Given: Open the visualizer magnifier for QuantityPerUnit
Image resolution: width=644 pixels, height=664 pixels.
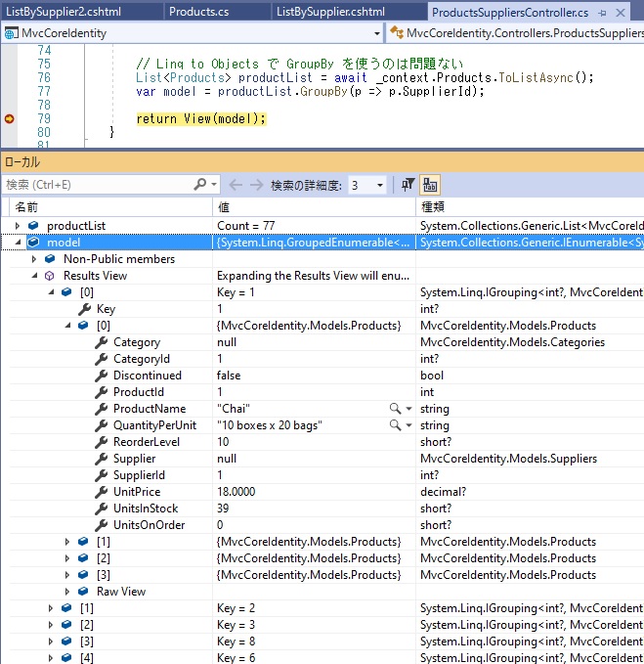Looking at the screenshot, I should [395, 425].
